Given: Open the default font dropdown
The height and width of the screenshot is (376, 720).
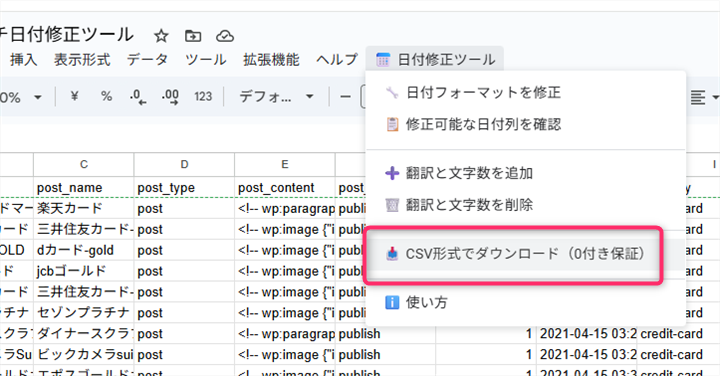Looking at the screenshot, I should click(x=276, y=96).
